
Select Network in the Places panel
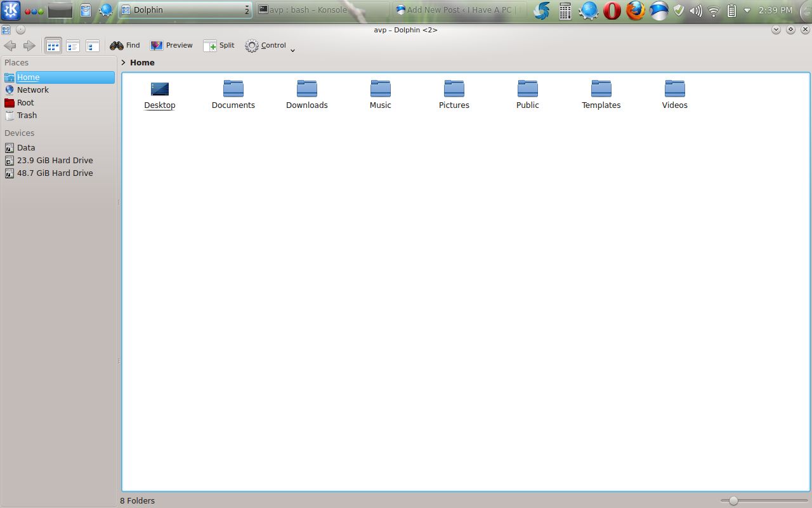tap(59, 90)
